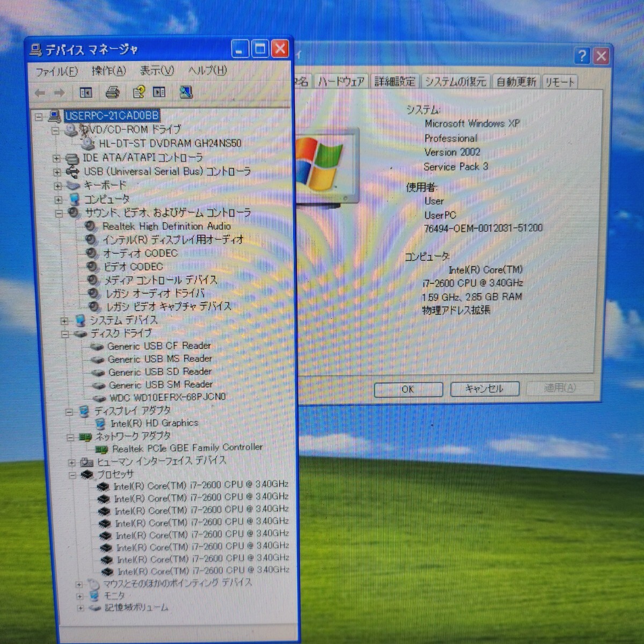Click product ID text 76494-OEM-0012031-51200
Image resolution: width=644 pixels, height=644 pixels.
click(483, 228)
